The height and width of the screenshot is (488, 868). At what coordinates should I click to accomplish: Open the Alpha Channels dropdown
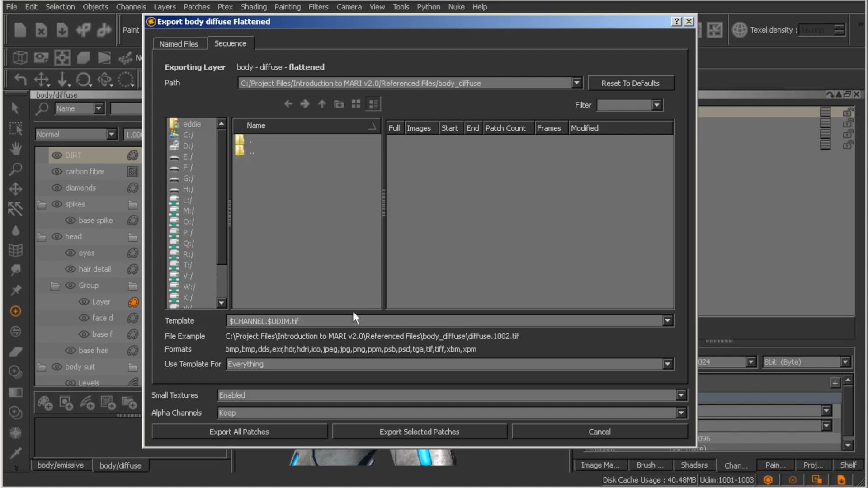pyautogui.click(x=681, y=413)
